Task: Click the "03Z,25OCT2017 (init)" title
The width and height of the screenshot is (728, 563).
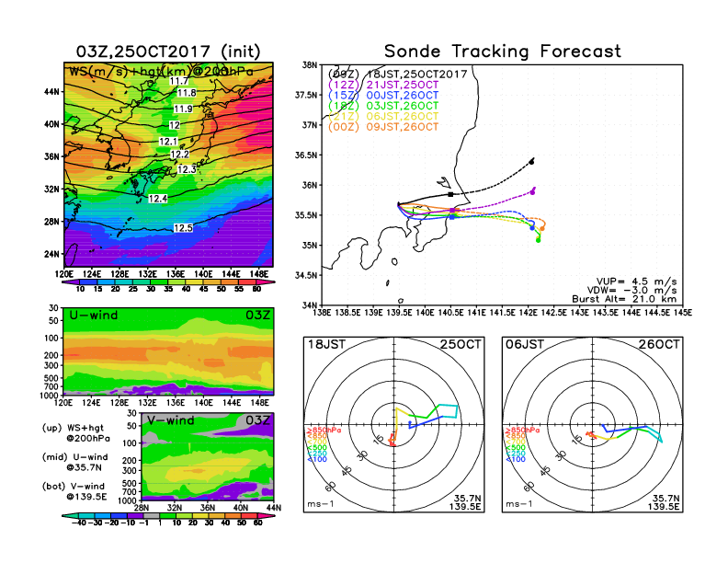Action: tap(168, 52)
